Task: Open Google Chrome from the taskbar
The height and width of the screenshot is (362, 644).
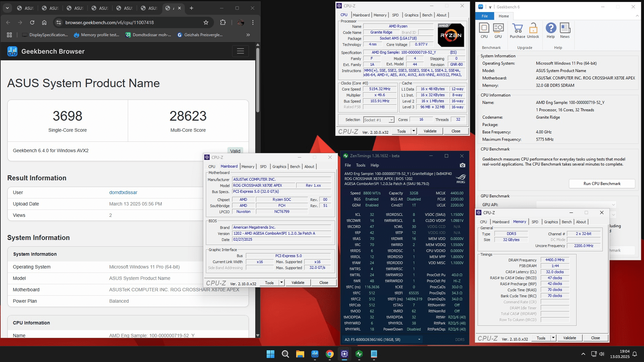Action: pos(330,354)
